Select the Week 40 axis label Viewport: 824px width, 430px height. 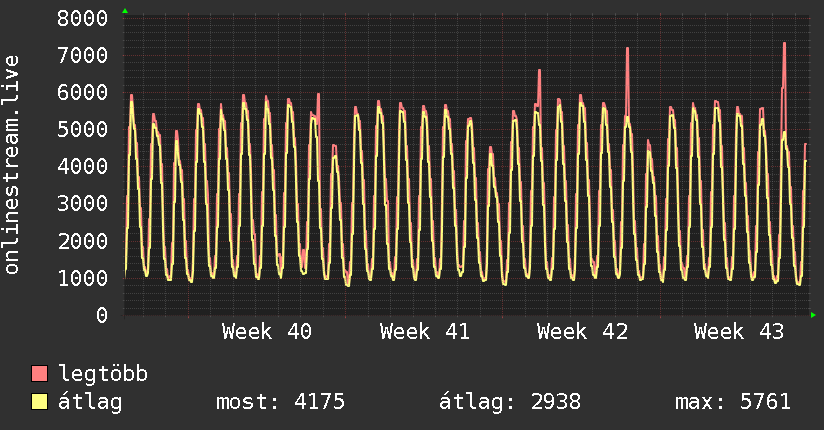[266, 332]
